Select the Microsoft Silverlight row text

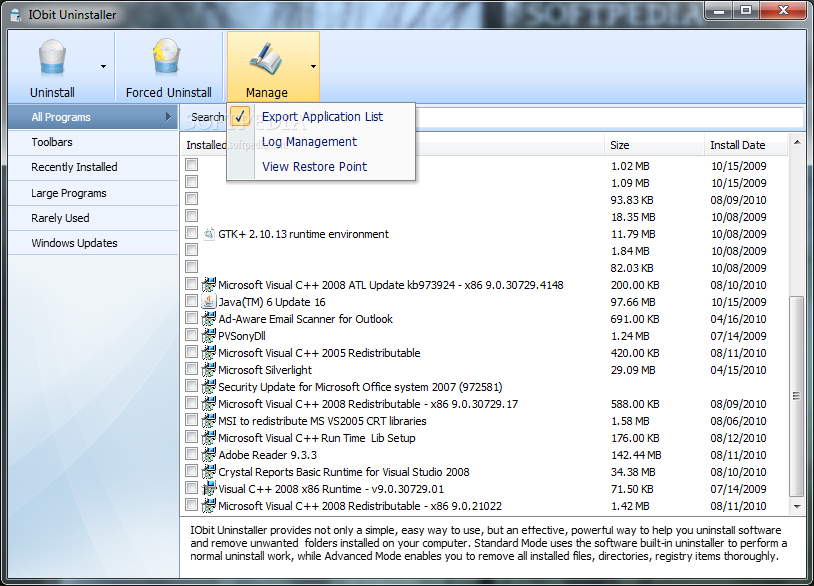[x=265, y=370]
